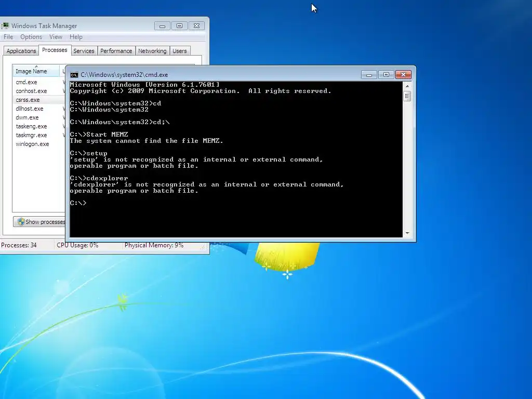Maximize the Windows Task Manager window
This screenshot has height=399, width=532.
[x=179, y=26]
